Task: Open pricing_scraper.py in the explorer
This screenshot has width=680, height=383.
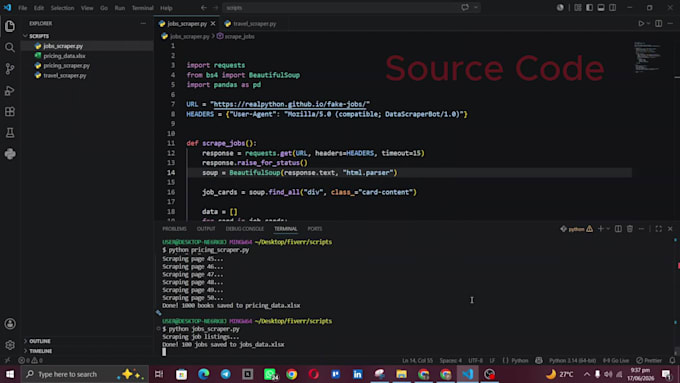Action: (x=66, y=65)
